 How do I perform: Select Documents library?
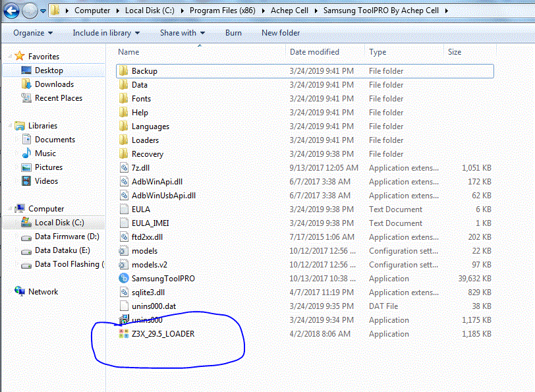click(x=55, y=140)
